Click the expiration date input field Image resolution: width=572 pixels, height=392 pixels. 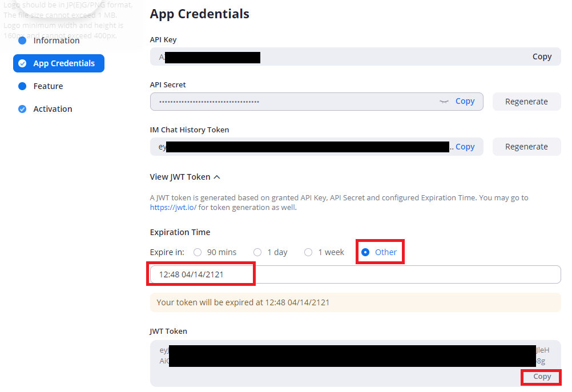tap(355, 274)
